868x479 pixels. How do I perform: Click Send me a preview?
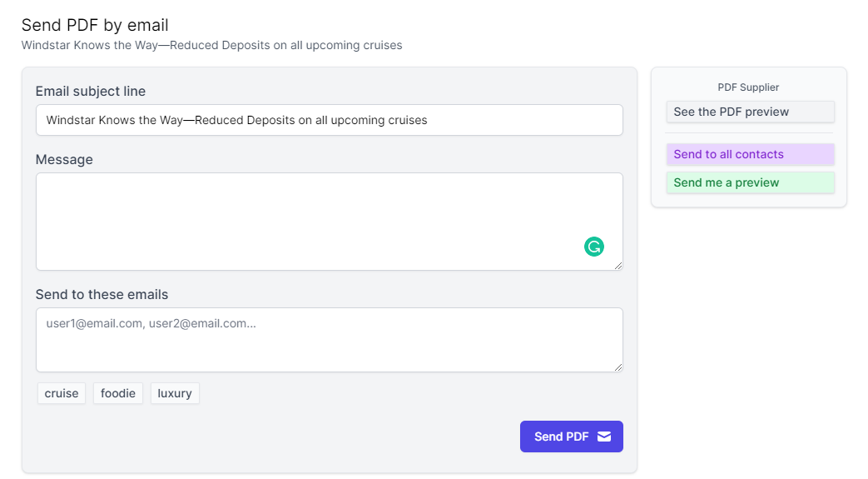[750, 183]
